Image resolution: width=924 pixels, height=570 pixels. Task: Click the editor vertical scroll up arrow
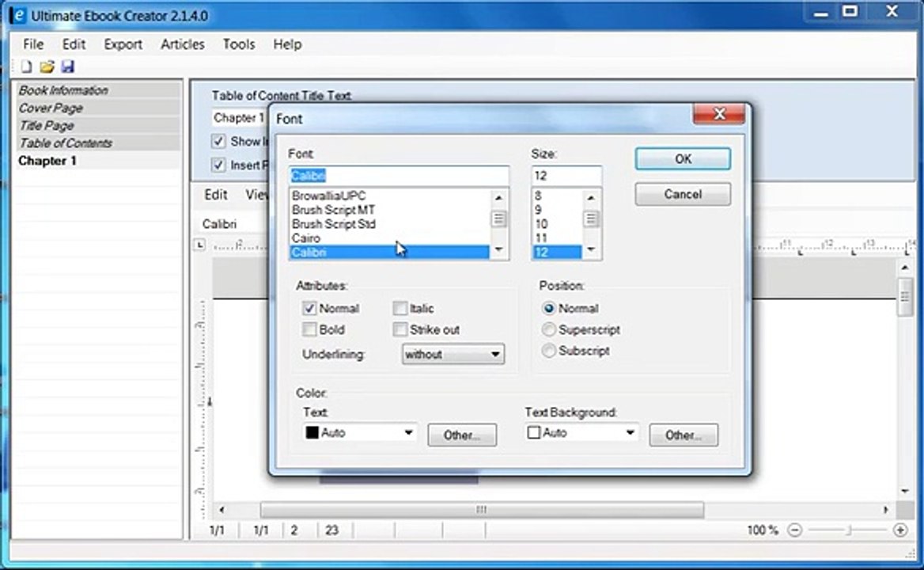[904, 268]
